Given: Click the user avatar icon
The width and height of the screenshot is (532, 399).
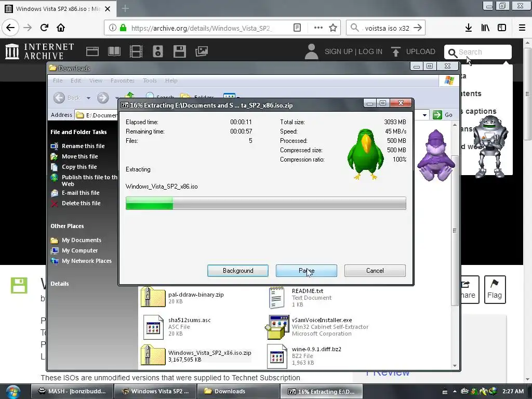Looking at the screenshot, I should (311, 51).
